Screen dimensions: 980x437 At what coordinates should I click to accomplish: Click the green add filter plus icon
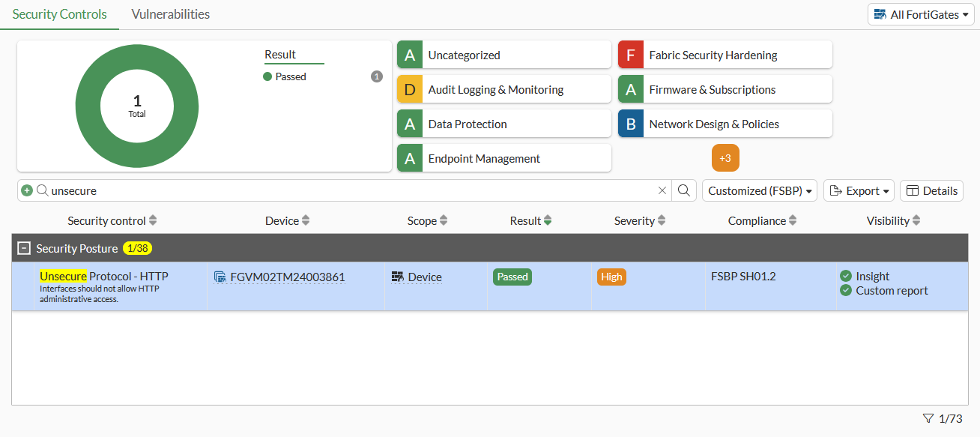27,190
